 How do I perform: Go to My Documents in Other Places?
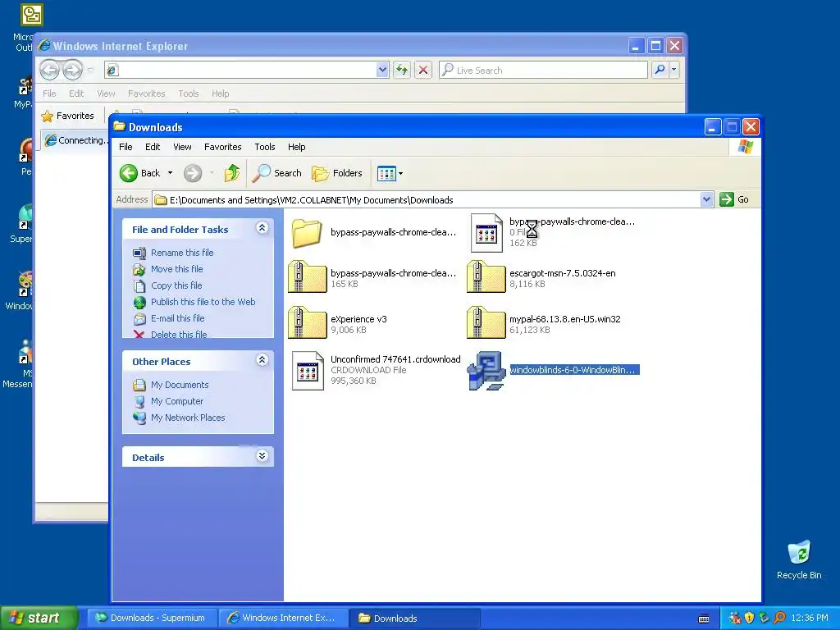pyautogui.click(x=171, y=385)
